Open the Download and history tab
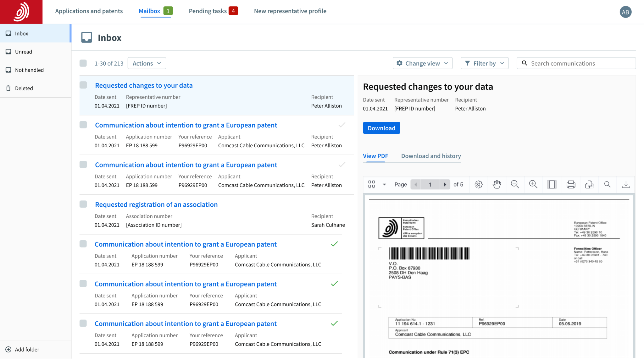The image size is (644, 359). tap(431, 156)
